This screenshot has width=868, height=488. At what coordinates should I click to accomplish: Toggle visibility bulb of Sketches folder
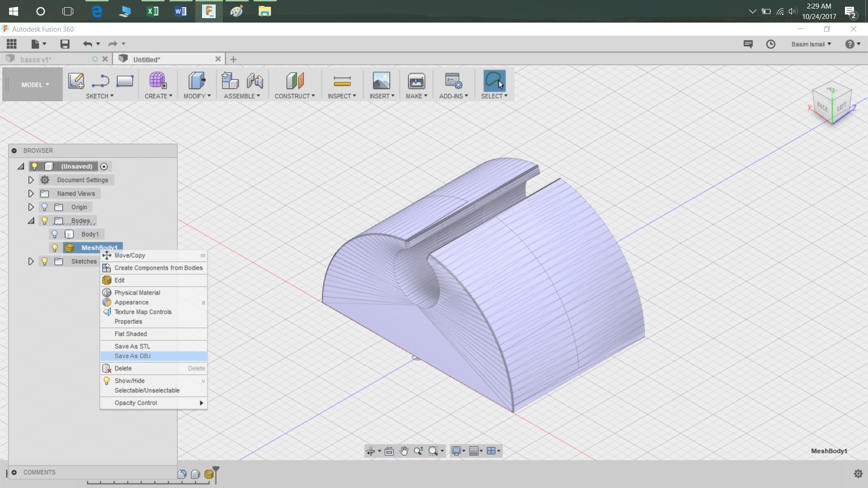coord(45,261)
